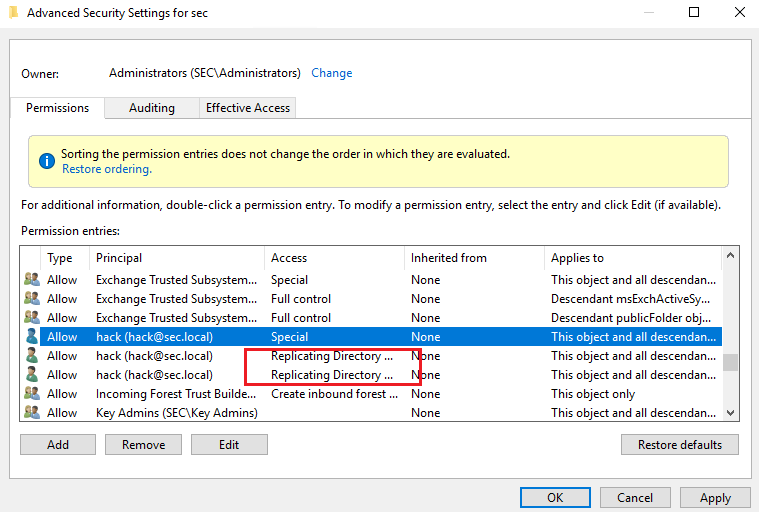Switch to the Auditing tab

click(151, 108)
